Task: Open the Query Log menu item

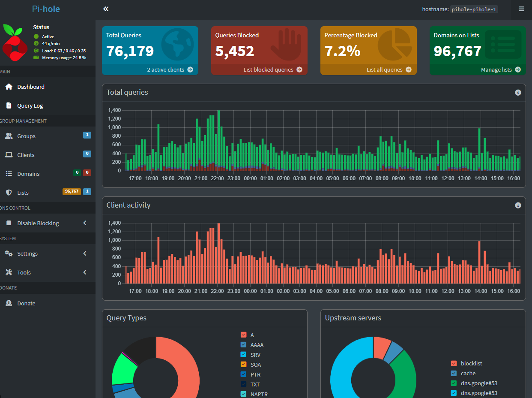Action: (x=48, y=106)
